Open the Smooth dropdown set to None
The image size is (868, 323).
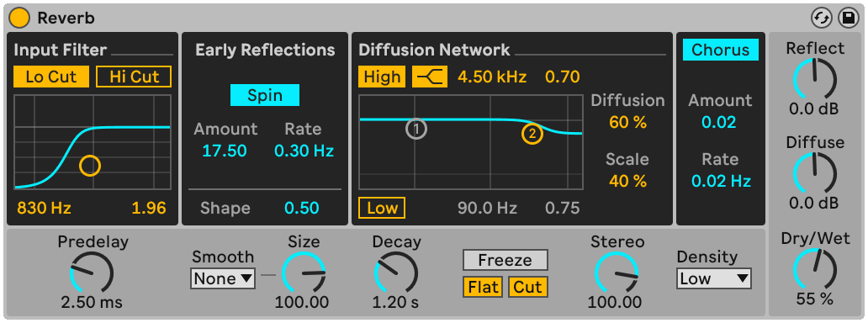point(223,278)
